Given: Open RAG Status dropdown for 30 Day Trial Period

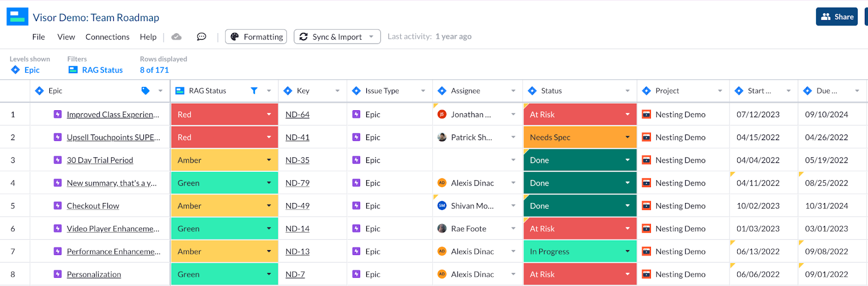Looking at the screenshot, I should click(269, 160).
